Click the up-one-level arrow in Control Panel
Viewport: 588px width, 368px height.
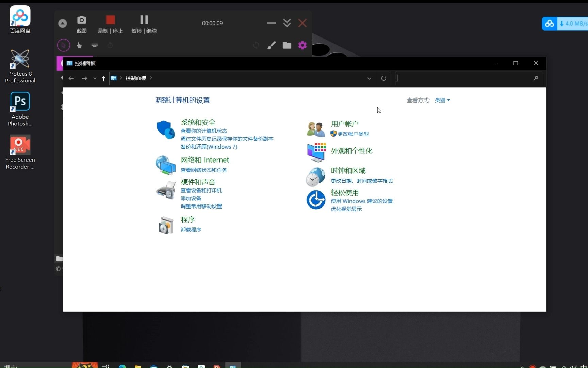click(x=103, y=78)
